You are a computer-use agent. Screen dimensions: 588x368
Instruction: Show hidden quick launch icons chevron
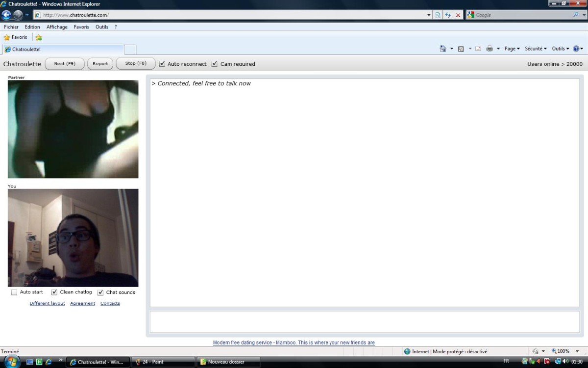(61, 361)
